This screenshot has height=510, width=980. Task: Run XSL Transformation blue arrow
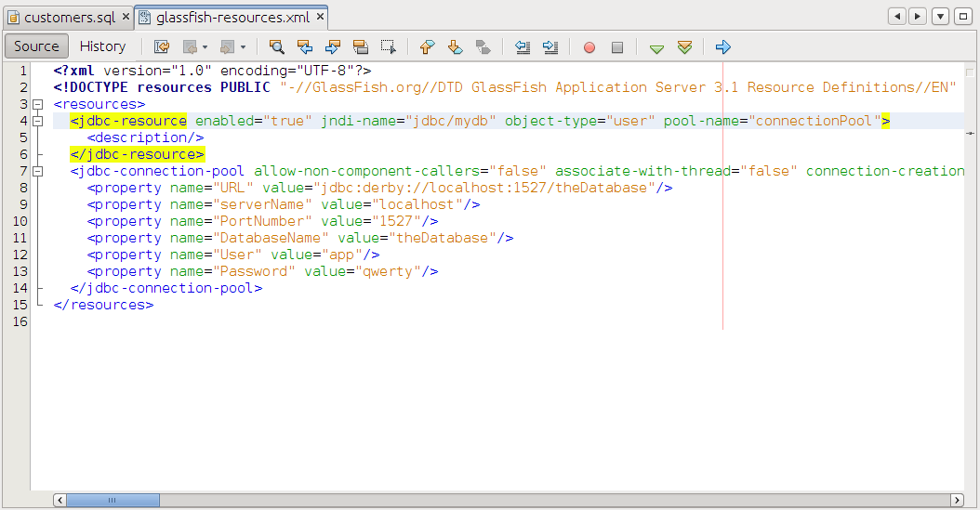click(723, 46)
